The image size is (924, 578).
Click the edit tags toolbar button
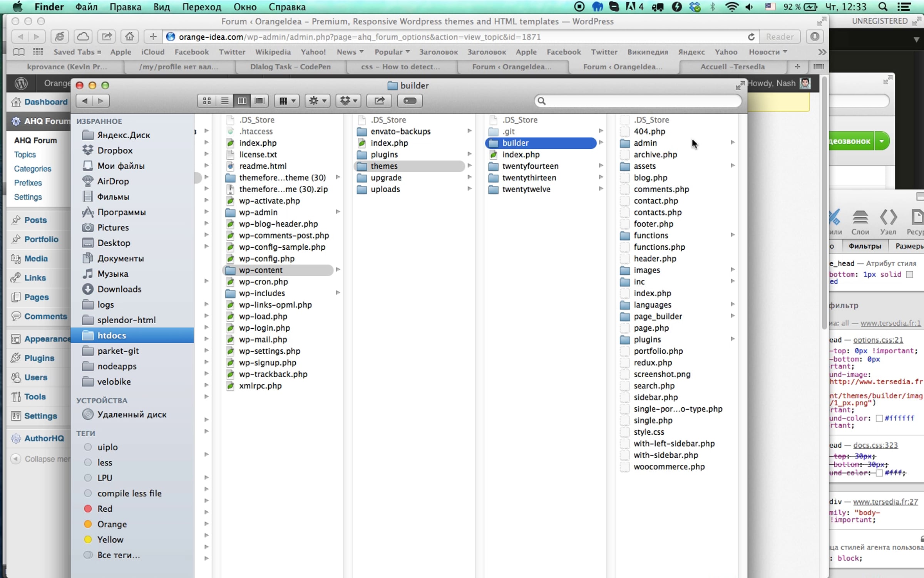pyautogui.click(x=410, y=101)
